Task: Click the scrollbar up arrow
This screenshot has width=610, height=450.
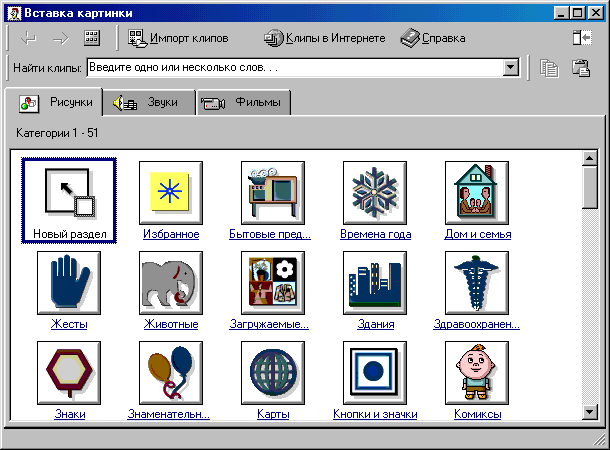Action: [x=590, y=158]
